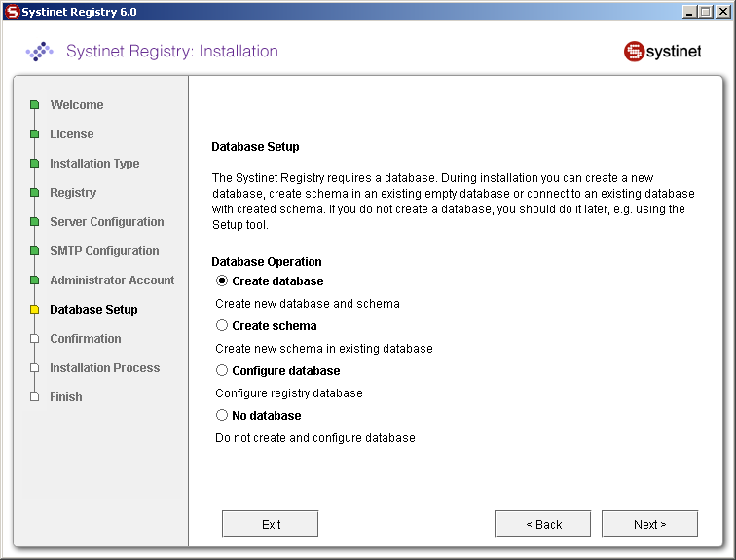The height and width of the screenshot is (560, 736).
Task: Click green marker beside Welcome step
Action: 34,104
